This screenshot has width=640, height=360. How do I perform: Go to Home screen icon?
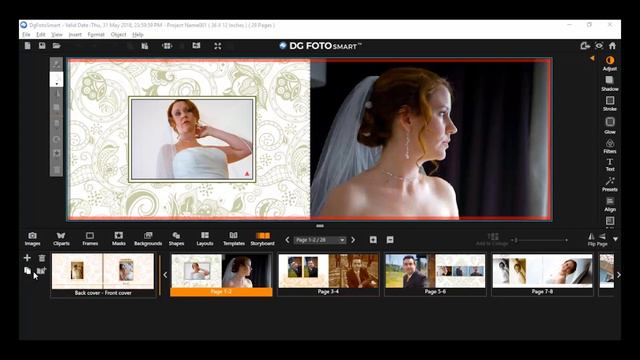click(x=612, y=46)
